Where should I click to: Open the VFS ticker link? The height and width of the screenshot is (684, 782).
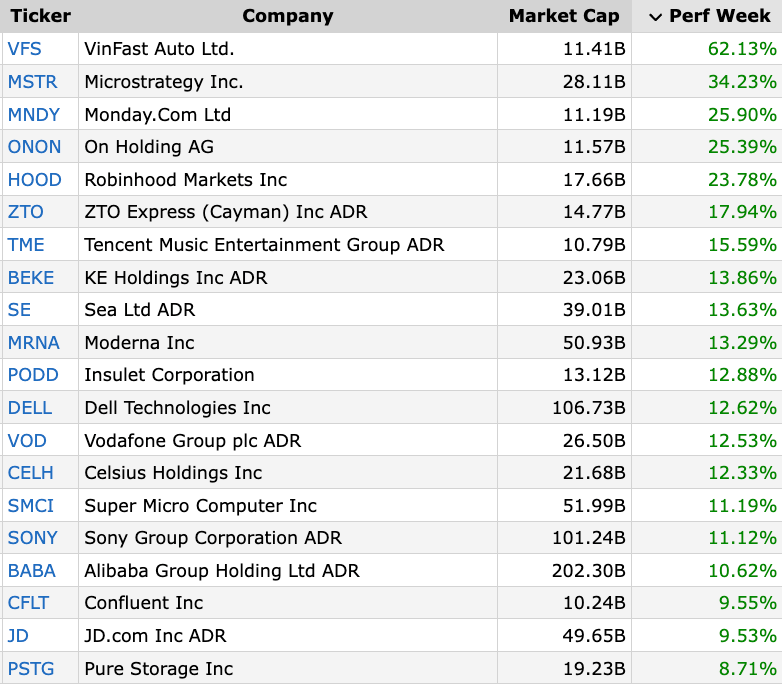(24, 49)
